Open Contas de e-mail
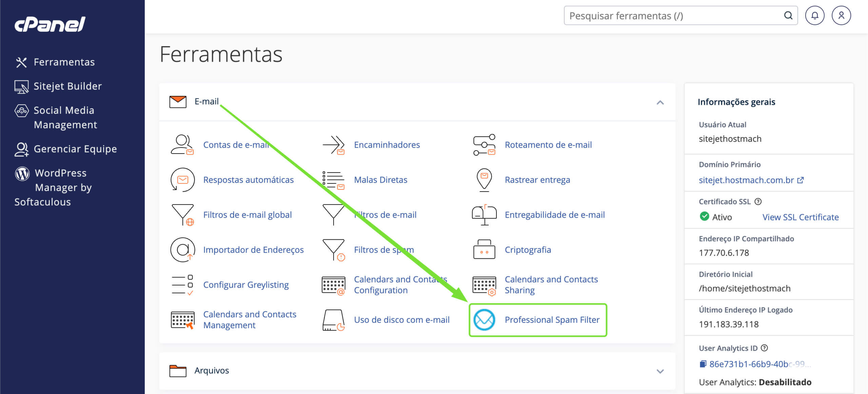868x394 pixels. 236,145
